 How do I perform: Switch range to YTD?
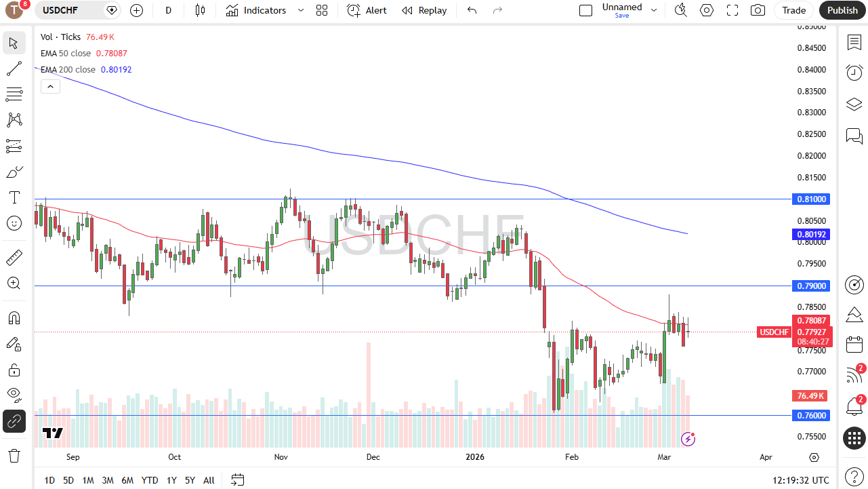point(150,480)
